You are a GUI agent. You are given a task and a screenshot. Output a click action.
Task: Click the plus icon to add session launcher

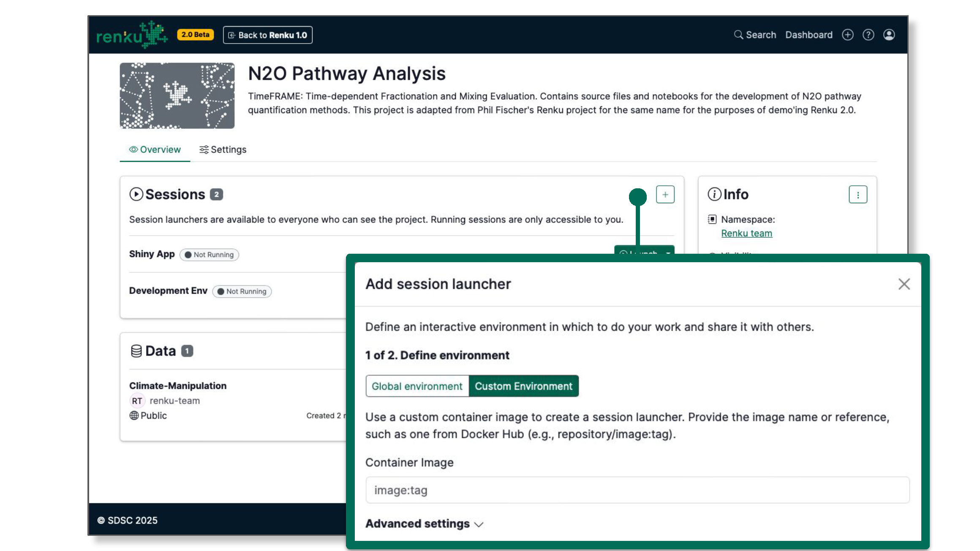pyautogui.click(x=665, y=194)
